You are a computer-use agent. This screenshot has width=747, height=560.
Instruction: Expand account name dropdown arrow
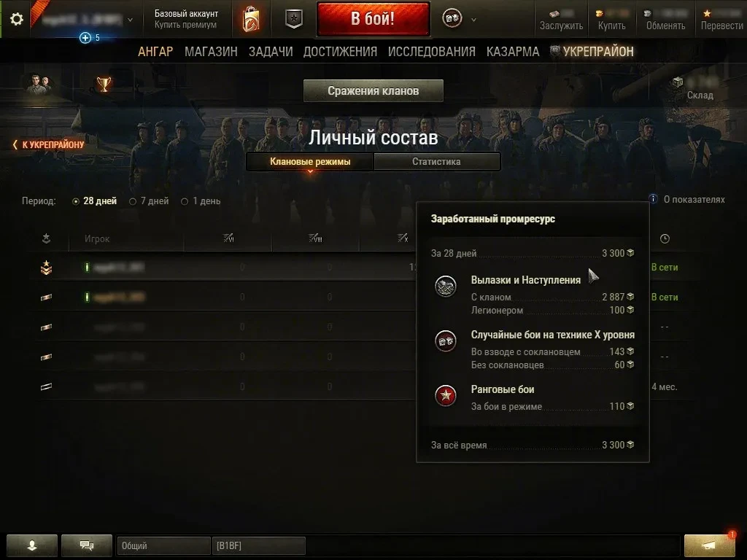[x=130, y=20]
